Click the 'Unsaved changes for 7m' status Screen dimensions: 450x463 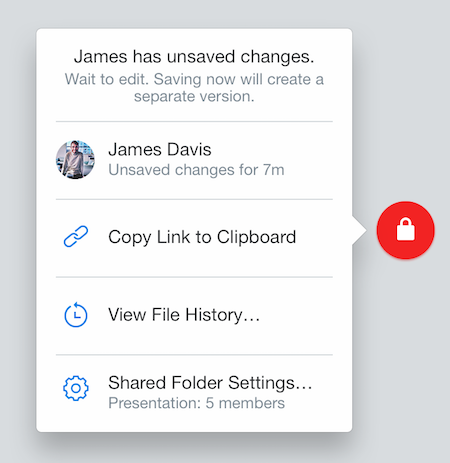click(x=196, y=170)
